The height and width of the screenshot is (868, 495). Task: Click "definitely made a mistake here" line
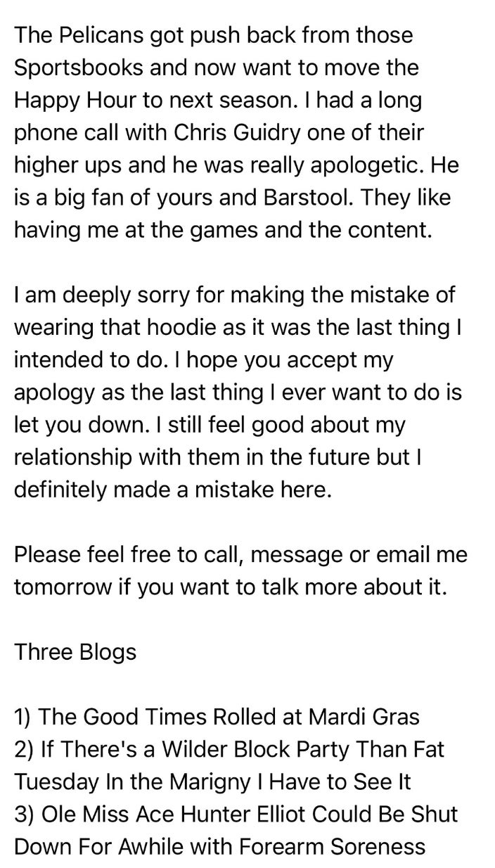point(172,490)
